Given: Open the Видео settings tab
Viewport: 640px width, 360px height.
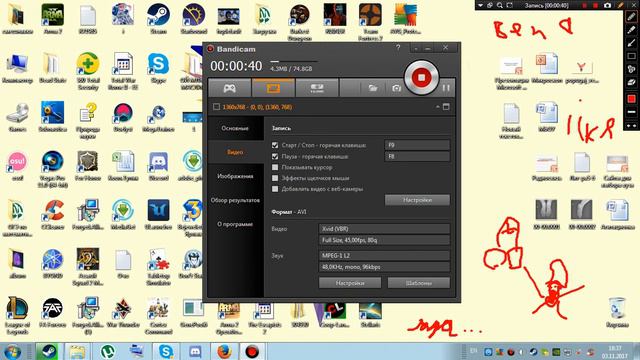Looking at the screenshot, I should [235, 152].
